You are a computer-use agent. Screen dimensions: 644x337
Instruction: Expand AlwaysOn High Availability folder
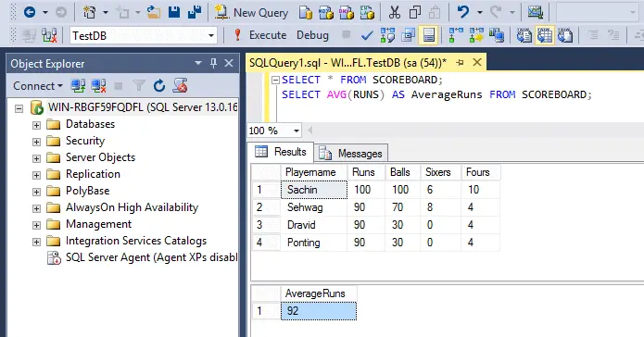36,208
